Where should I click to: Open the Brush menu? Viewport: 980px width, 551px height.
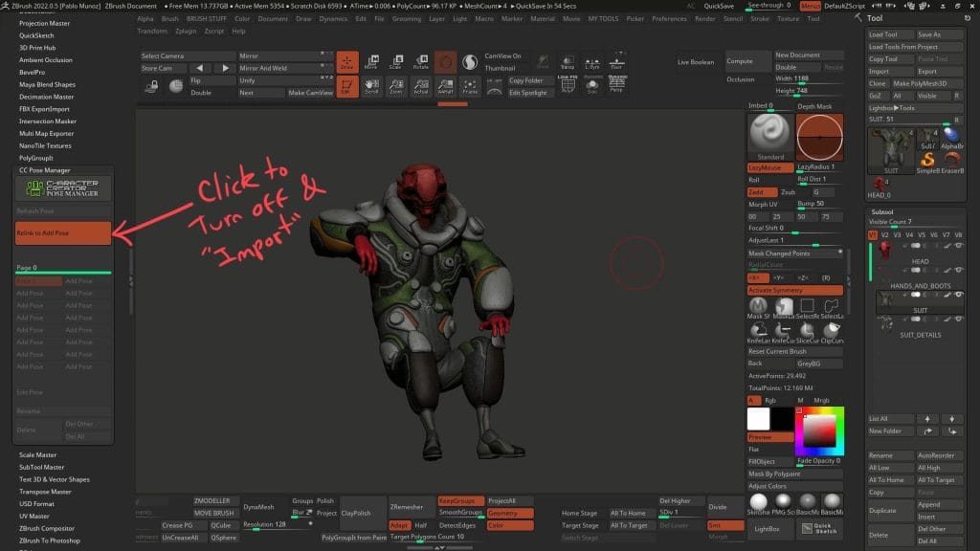coord(170,18)
